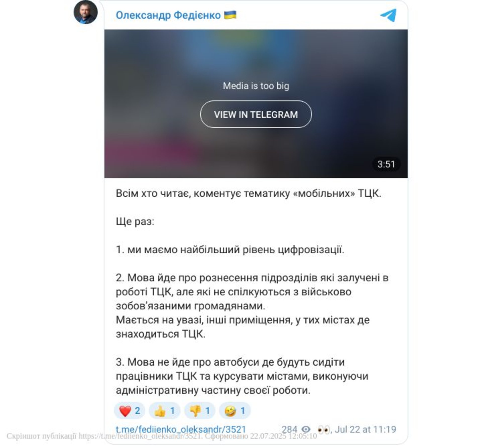The height and width of the screenshot is (448, 482).
Task: Click Олександр Федієнко's profile avatar
Action: coord(85,12)
